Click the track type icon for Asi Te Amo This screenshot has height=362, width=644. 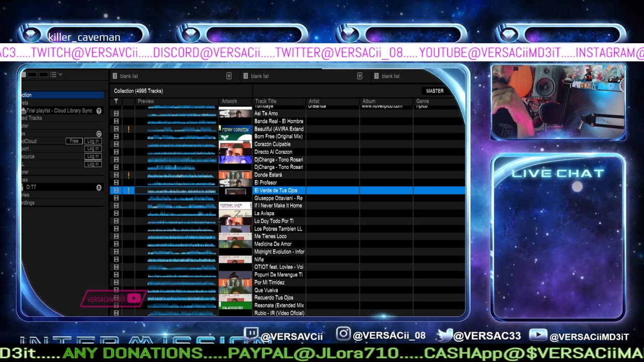coord(116,114)
